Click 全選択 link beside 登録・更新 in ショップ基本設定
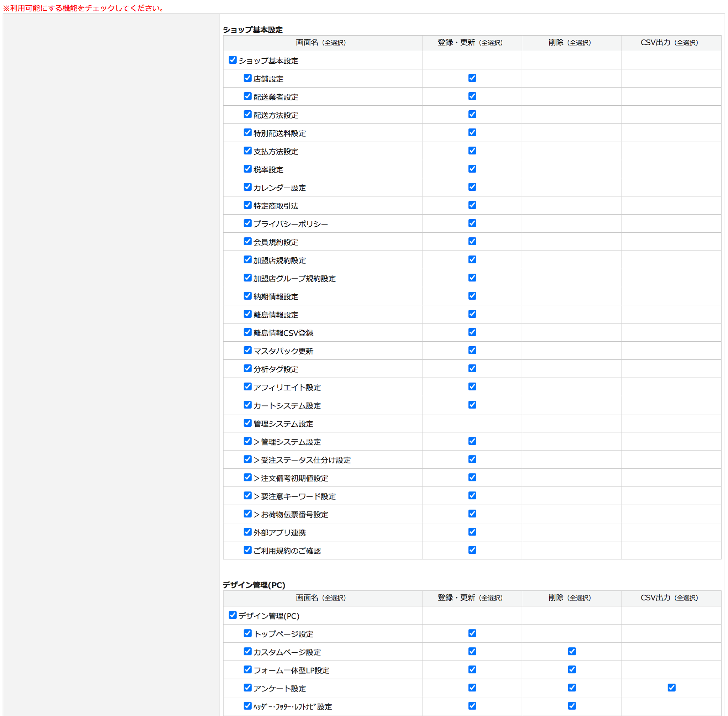 point(491,43)
